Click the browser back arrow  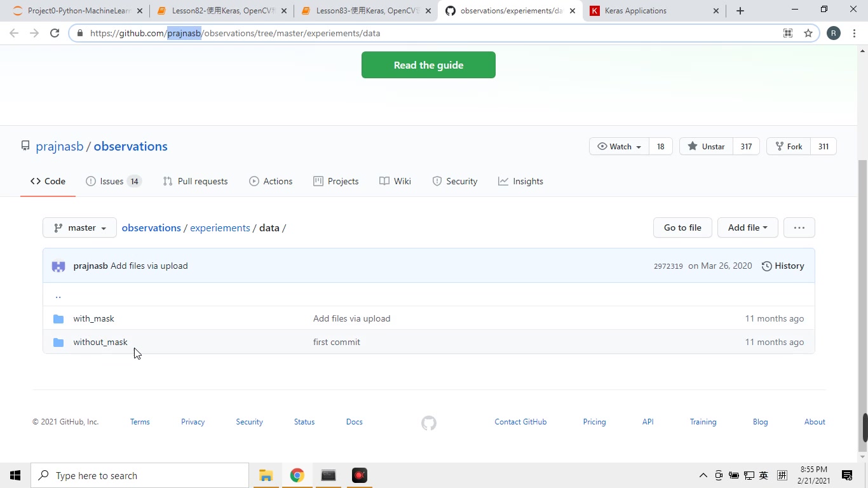coord(14,33)
